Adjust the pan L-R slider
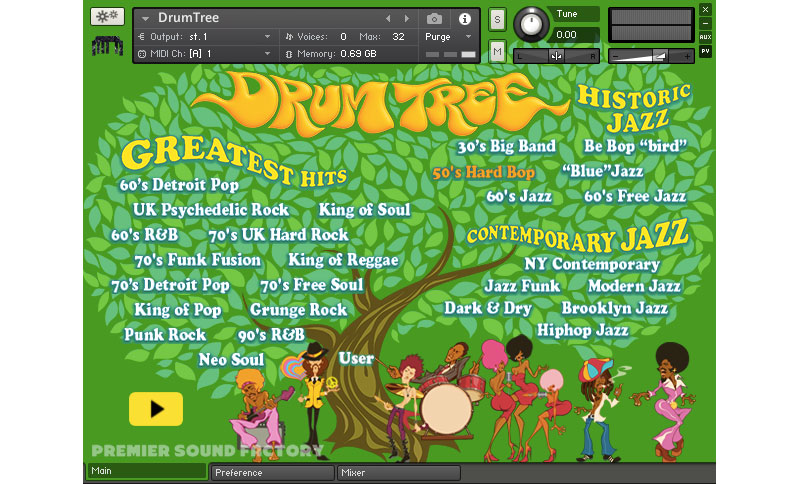800x484 pixels. tap(556, 56)
